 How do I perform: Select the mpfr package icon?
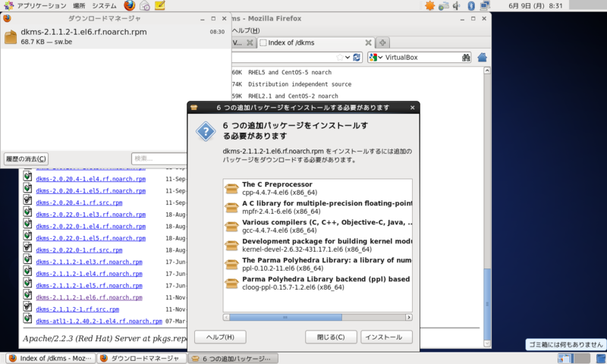click(231, 207)
